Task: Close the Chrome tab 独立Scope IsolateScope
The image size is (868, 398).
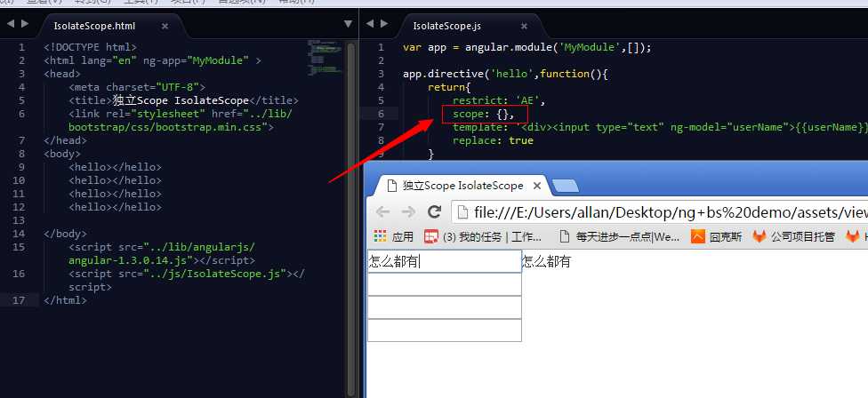Action: coord(536,186)
